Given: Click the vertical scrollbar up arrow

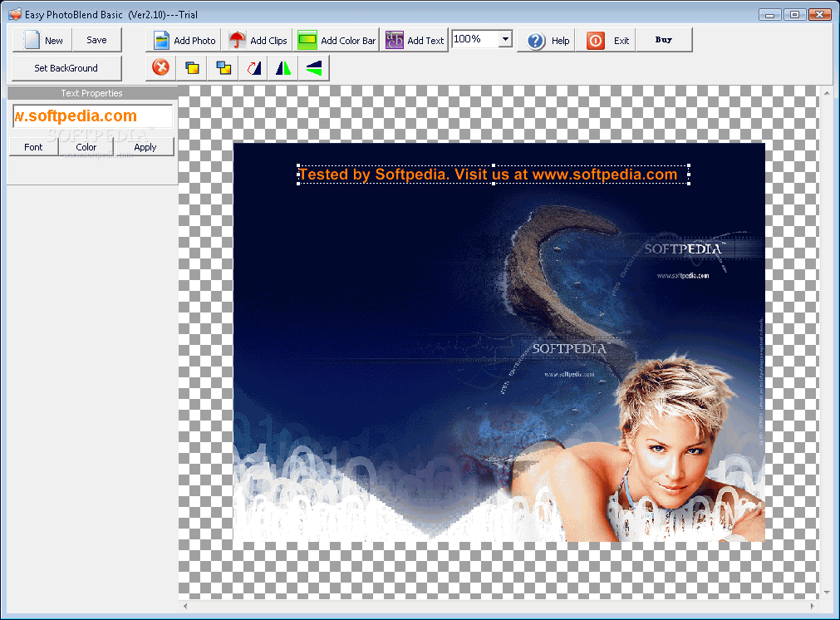Looking at the screenshot, I should 827,93.
